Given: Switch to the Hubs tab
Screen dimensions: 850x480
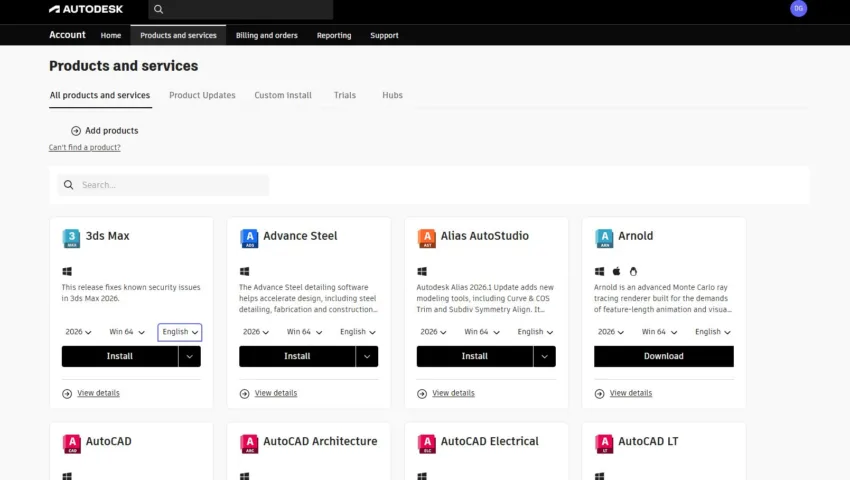Looking at the screenshot, I should pos(392,95).
